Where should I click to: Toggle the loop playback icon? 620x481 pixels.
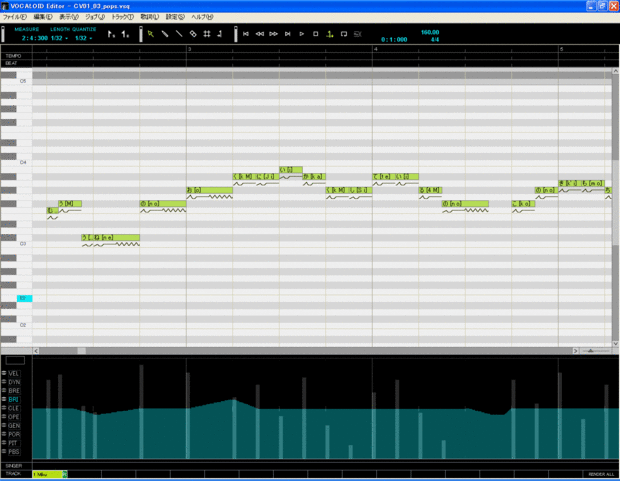point(344,34)
